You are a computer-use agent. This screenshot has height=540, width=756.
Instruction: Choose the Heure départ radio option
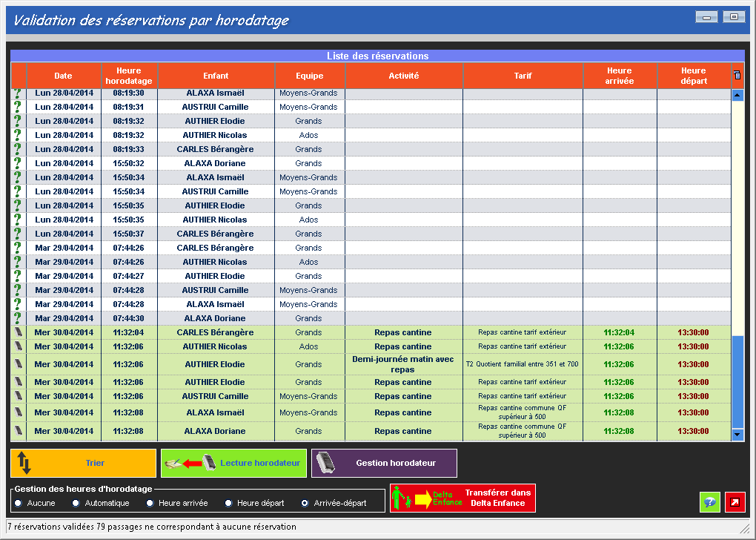coord(228,503)
